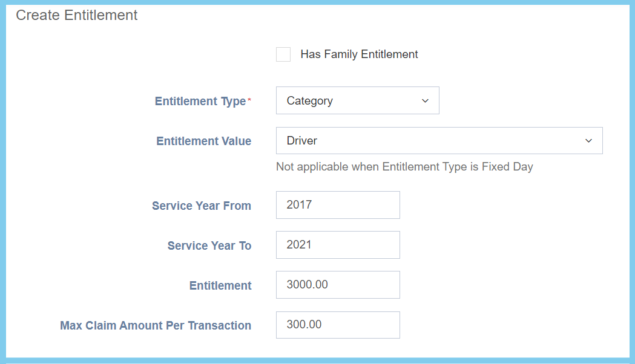635x364 pixels.
Task: Click the Entitlement amount field showing 3000.00
Action: point(338,285)
